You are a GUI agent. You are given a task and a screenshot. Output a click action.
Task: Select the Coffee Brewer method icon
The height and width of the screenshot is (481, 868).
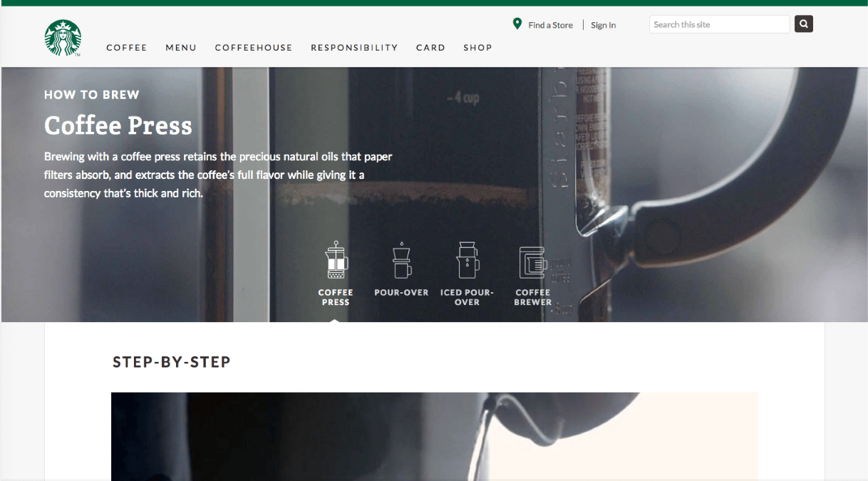[532, 262]
